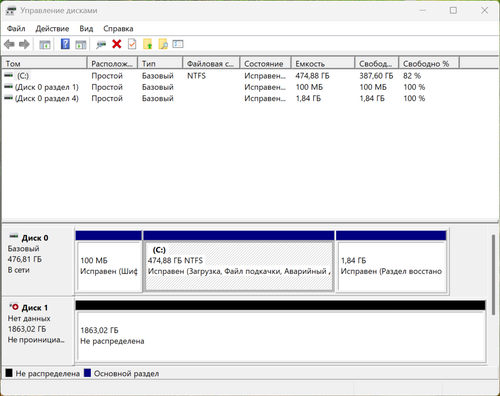Click the Forward arrow toolbar icon
Viewport: 500px width, 396px height.
tap(24, 44)
